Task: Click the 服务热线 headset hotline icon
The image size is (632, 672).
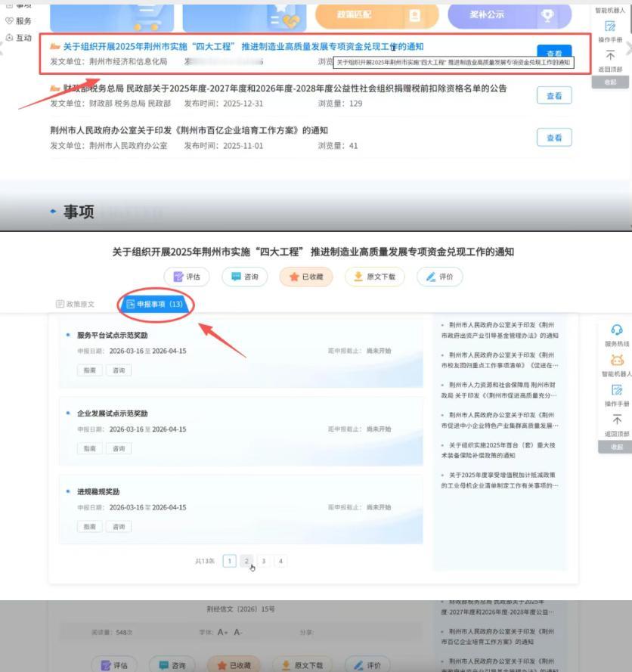Action: tap(617, 329)
